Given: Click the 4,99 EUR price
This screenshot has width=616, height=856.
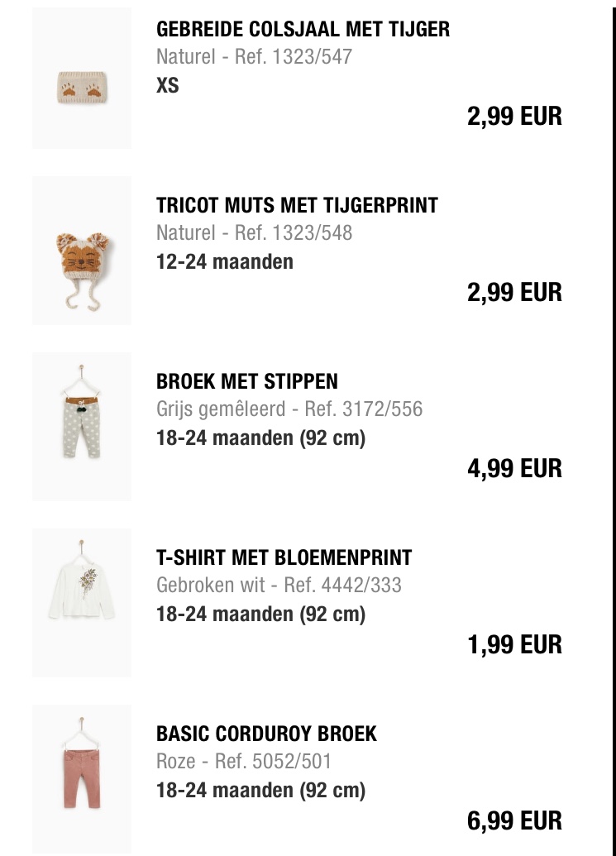Looking at the screenshot, I should tap(514, 468).
